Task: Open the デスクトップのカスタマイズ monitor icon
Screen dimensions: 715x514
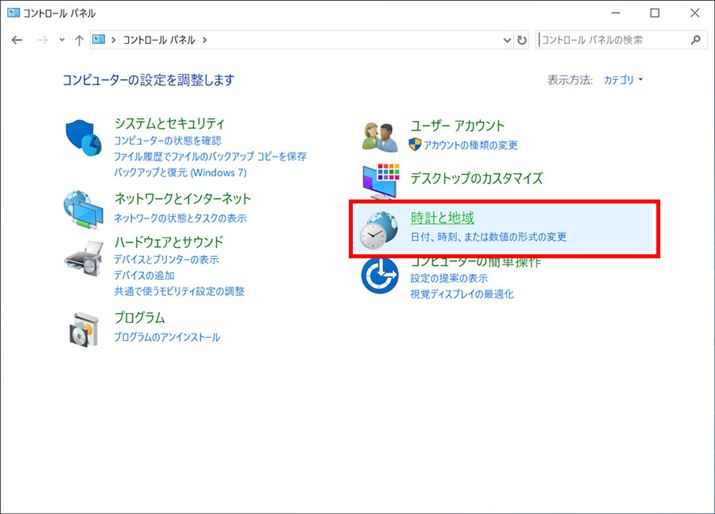Action: [381, 182]
